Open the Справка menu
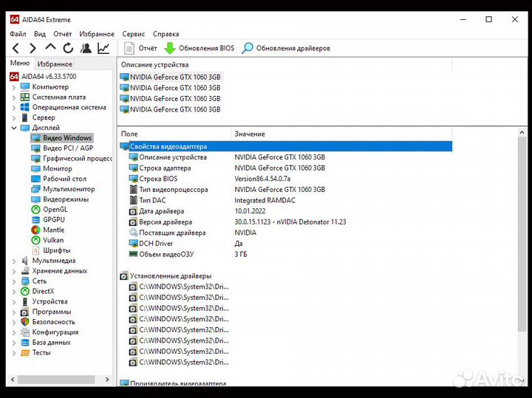 (x=166, y=34)
